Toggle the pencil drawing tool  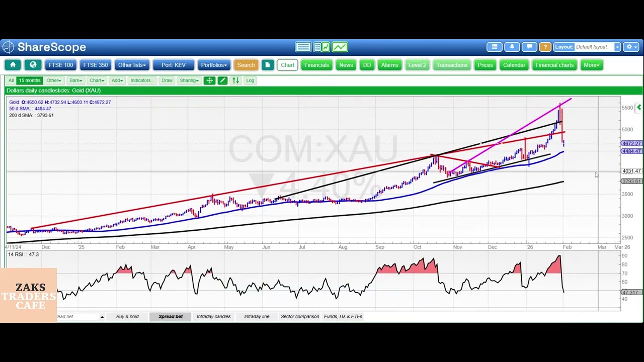222,80
